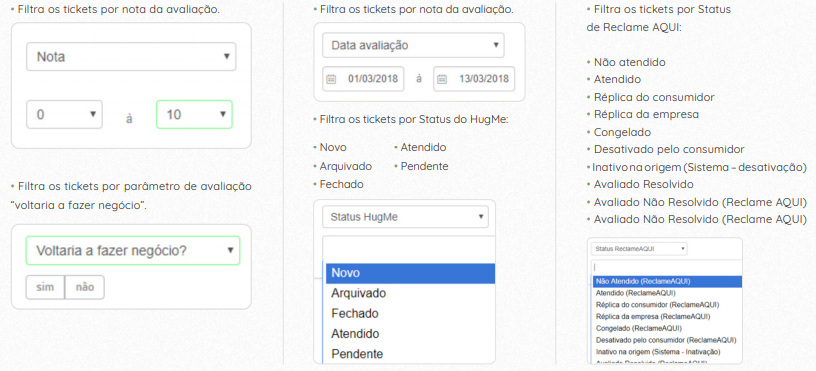Select 'Inativo na origem (Sistema - Inativação)' option
The width and height of the screenshot is (816, 371).
(x=667, y=352)
